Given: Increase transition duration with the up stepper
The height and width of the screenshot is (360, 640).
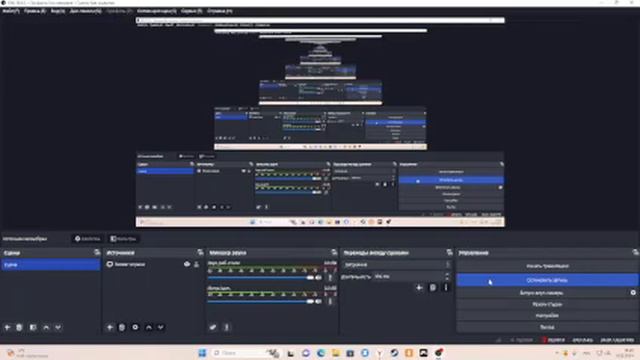Looking at the screenshot, I should coord(447,274).
